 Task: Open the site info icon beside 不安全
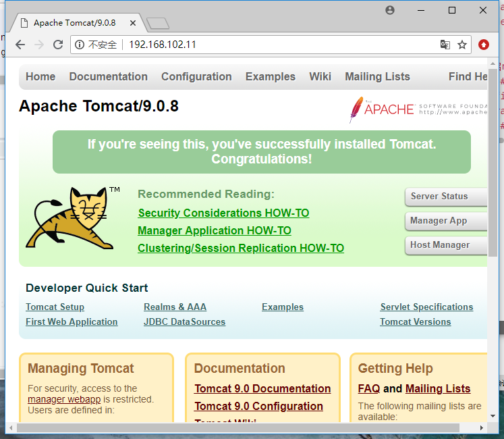tap(80, 45)
